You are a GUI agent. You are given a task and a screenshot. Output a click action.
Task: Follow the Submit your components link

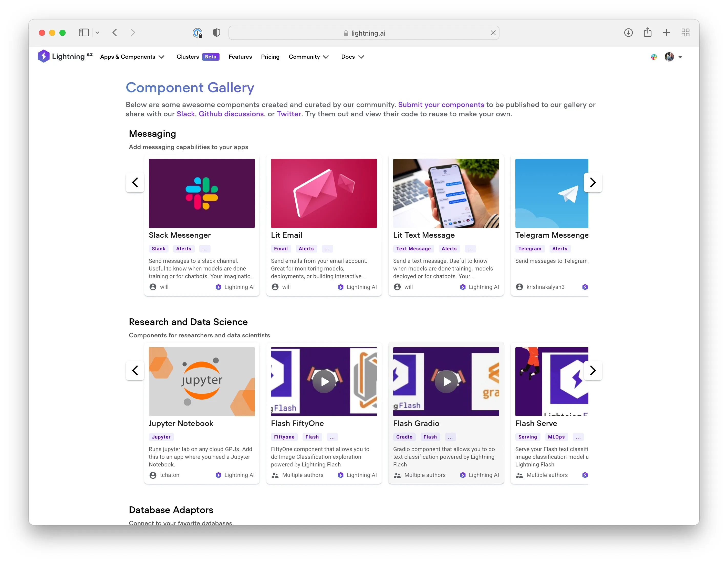(441, 105)
